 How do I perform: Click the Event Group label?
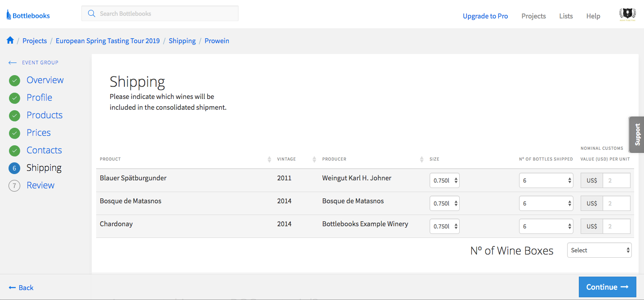[x=40, y=63]
